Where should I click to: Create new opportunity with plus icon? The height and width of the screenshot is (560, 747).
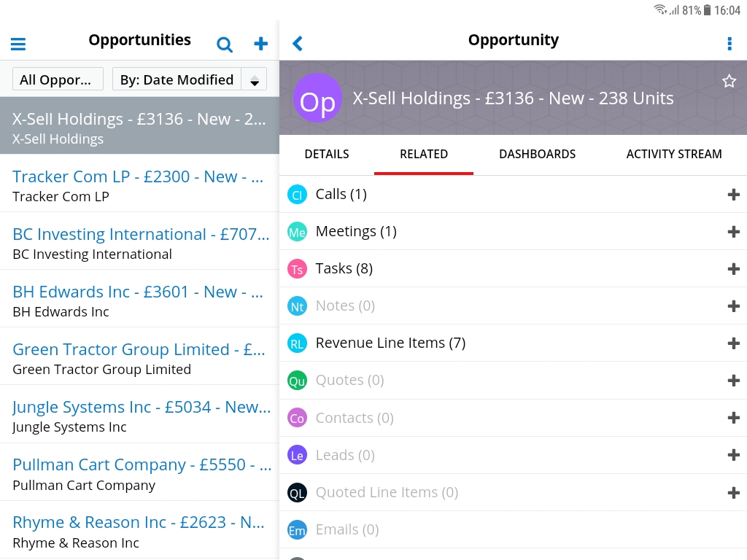point(260,44)
